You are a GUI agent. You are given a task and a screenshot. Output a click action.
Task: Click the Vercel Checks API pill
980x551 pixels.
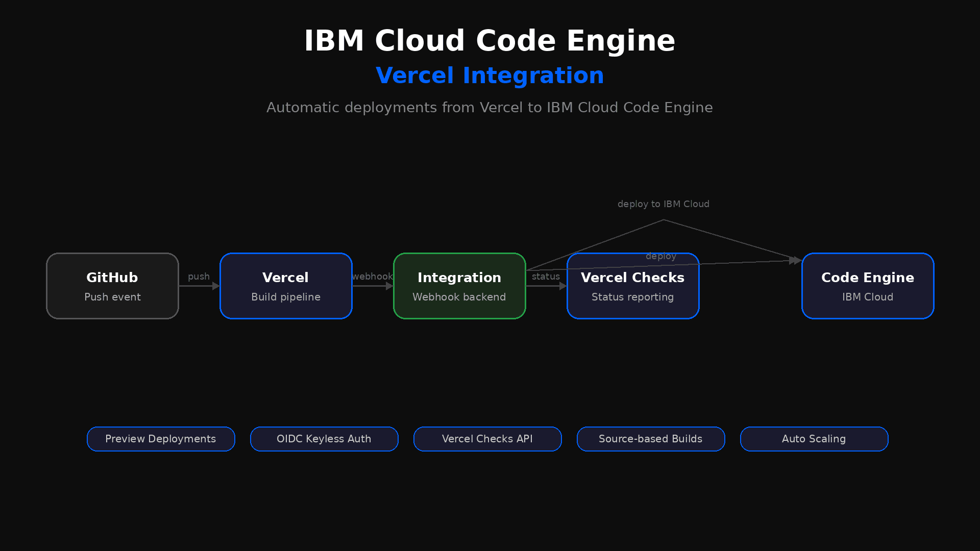click(487, 439)
